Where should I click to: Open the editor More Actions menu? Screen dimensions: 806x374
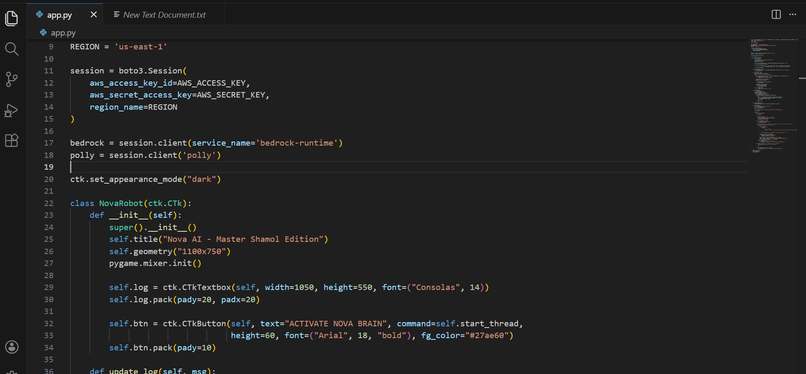point(792,15)
